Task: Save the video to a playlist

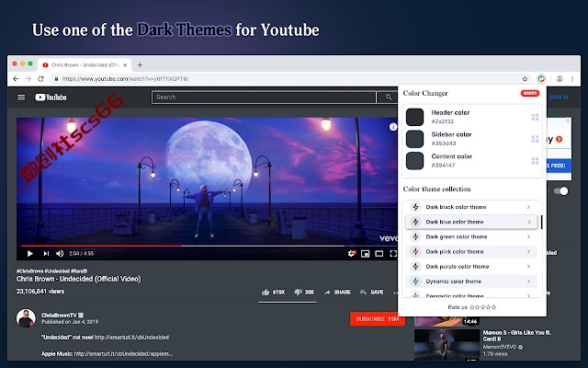Action: 371,293
